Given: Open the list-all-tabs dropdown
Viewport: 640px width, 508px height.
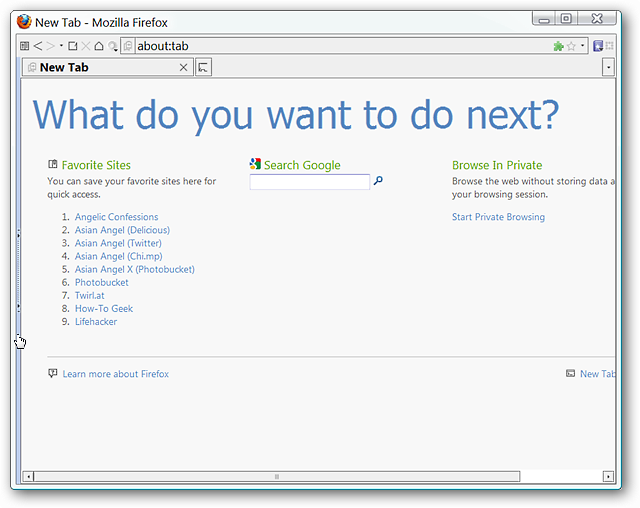Looking at the screenshot, I should [608, 67].
